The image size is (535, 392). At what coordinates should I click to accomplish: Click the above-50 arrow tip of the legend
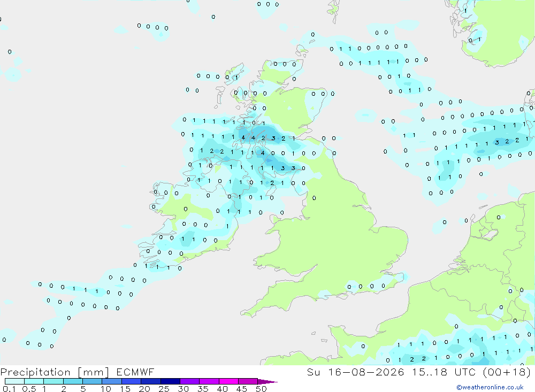coord(267,382)
